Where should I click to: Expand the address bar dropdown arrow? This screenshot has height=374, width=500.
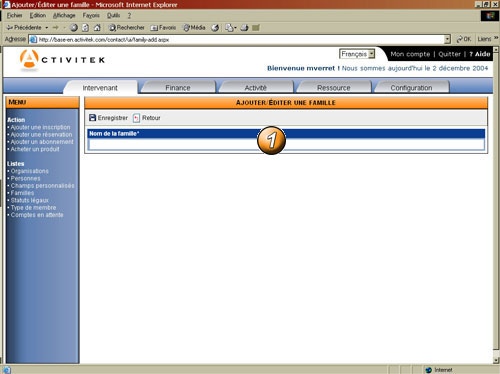(447, 39)
